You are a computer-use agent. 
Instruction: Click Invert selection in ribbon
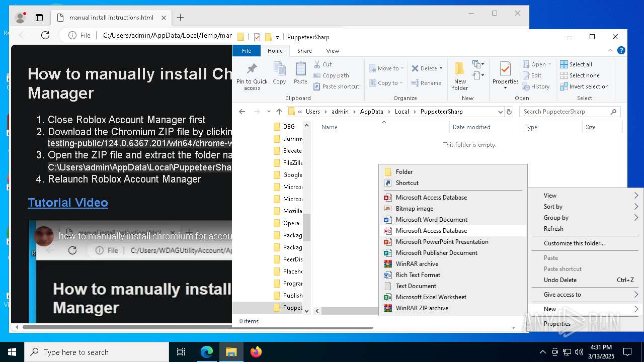point(584,86)
